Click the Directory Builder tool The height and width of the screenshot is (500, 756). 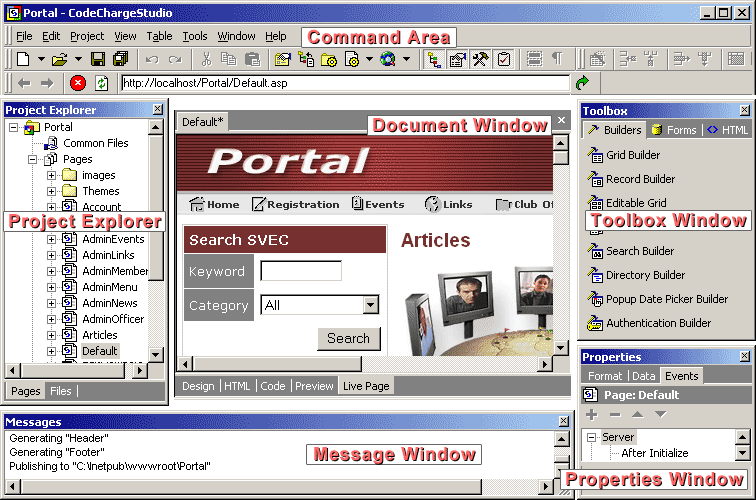(x=645, y=275)
